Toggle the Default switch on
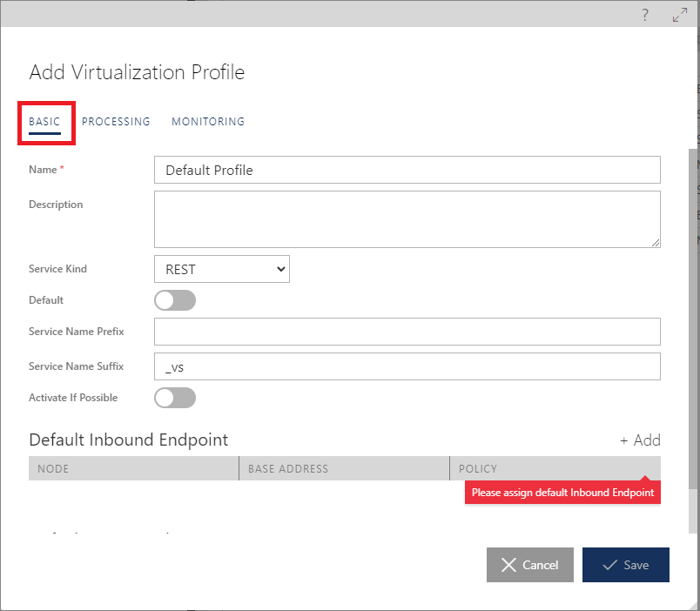700x611 pixels. coord(175,300)
